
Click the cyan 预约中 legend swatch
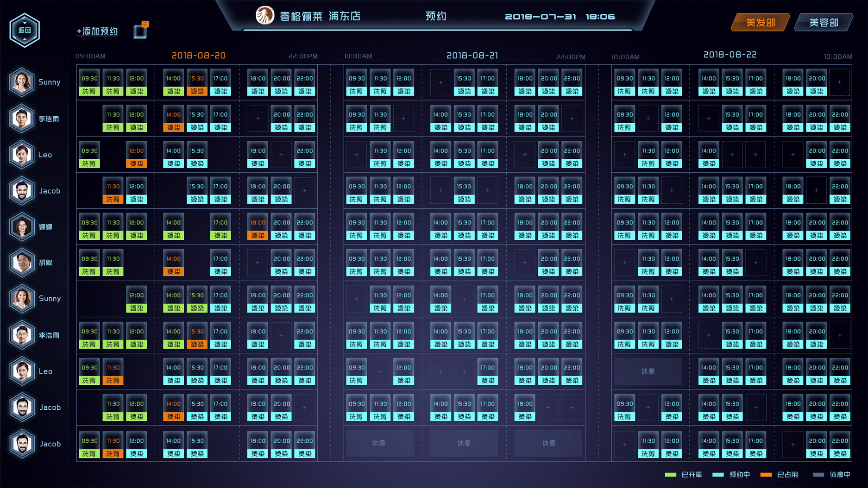click(718, 475)
